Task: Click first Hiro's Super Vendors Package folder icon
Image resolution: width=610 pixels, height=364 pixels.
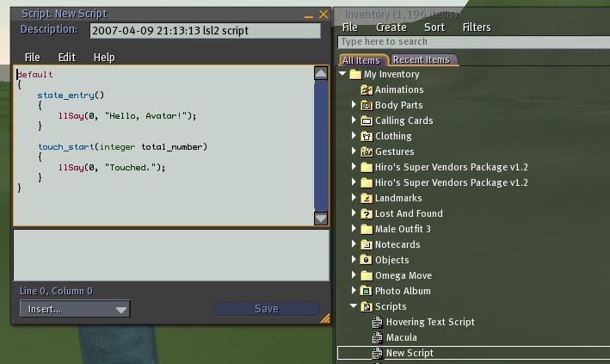Action: (x=367, y=168)
